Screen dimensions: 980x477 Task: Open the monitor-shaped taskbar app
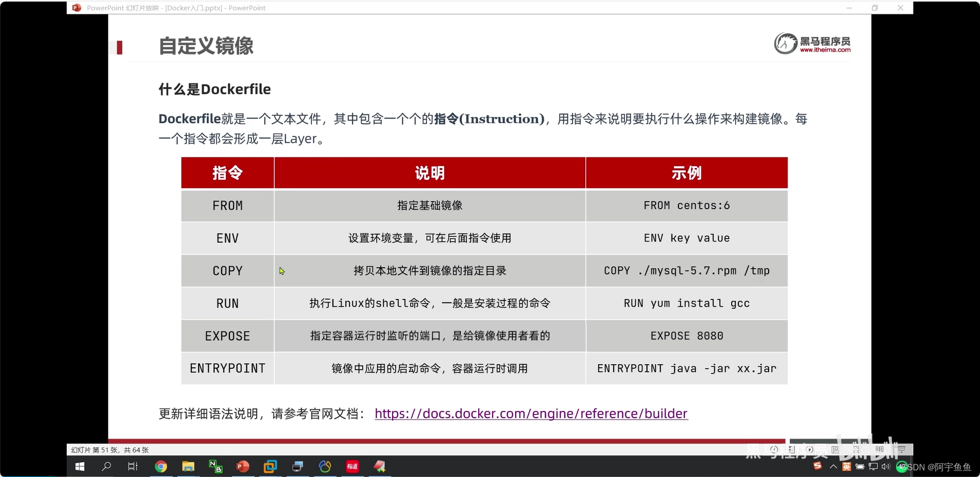[x=298, y=466]
